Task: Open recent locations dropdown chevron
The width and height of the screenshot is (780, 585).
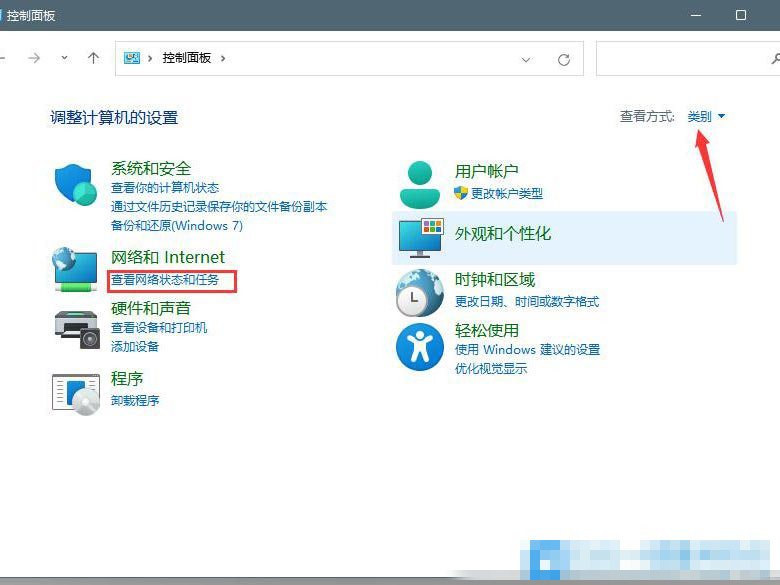Action: click(64, 58)
